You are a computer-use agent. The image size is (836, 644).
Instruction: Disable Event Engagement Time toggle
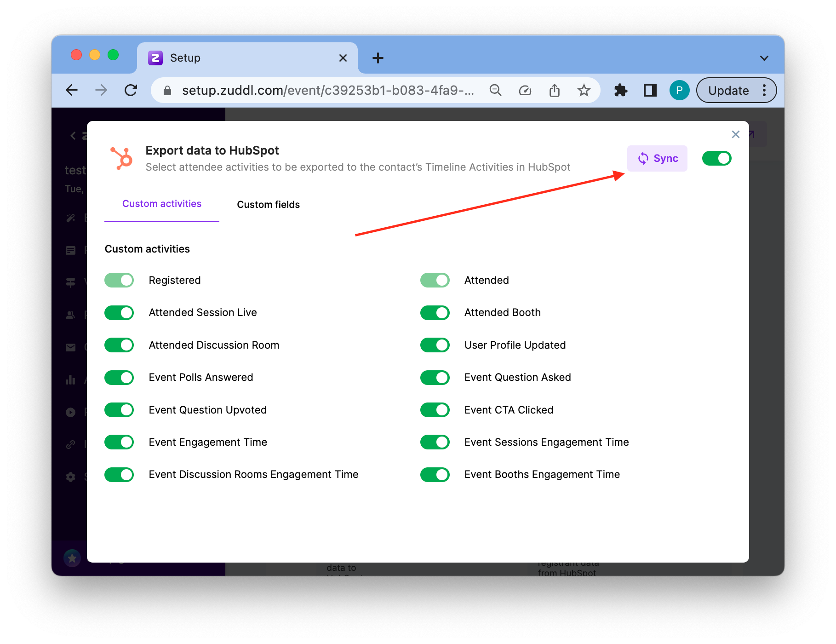point(119,442)
